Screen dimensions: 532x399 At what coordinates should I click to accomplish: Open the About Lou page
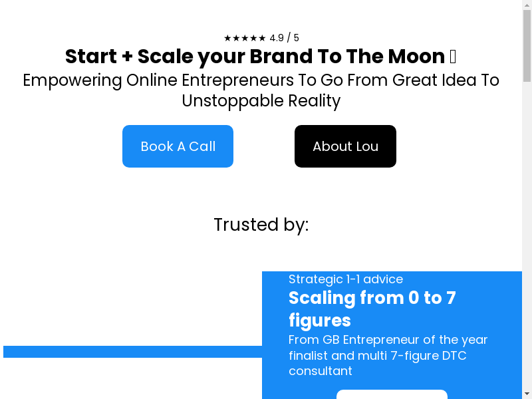click(x=345, y=146)
